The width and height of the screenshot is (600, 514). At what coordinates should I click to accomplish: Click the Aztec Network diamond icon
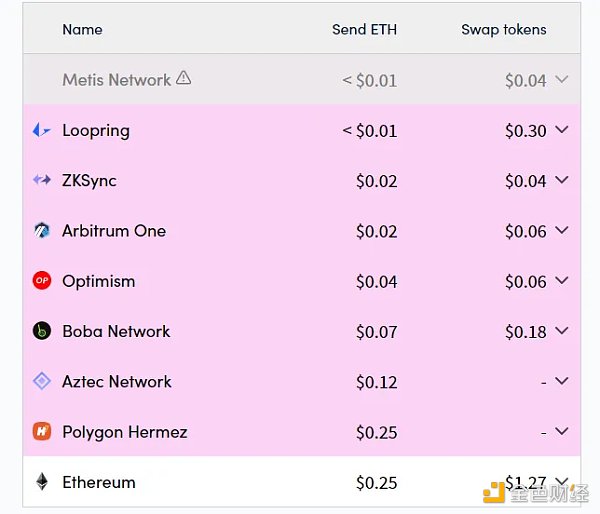[x=42, y=381]
